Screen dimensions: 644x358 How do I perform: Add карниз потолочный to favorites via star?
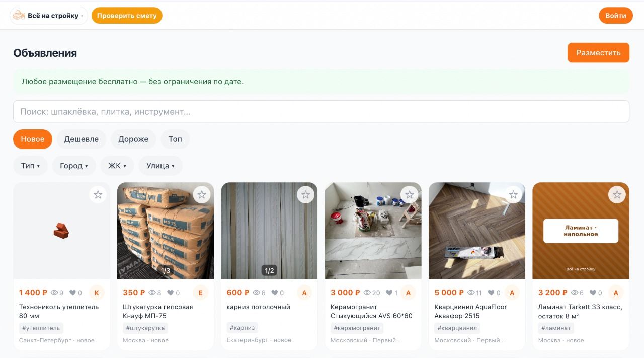point(305,195)
